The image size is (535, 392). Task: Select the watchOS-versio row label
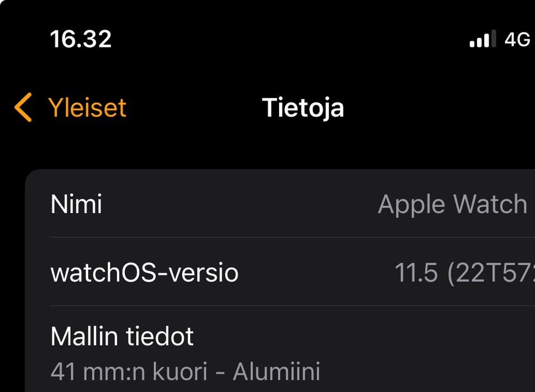click(x=144, y=273)
